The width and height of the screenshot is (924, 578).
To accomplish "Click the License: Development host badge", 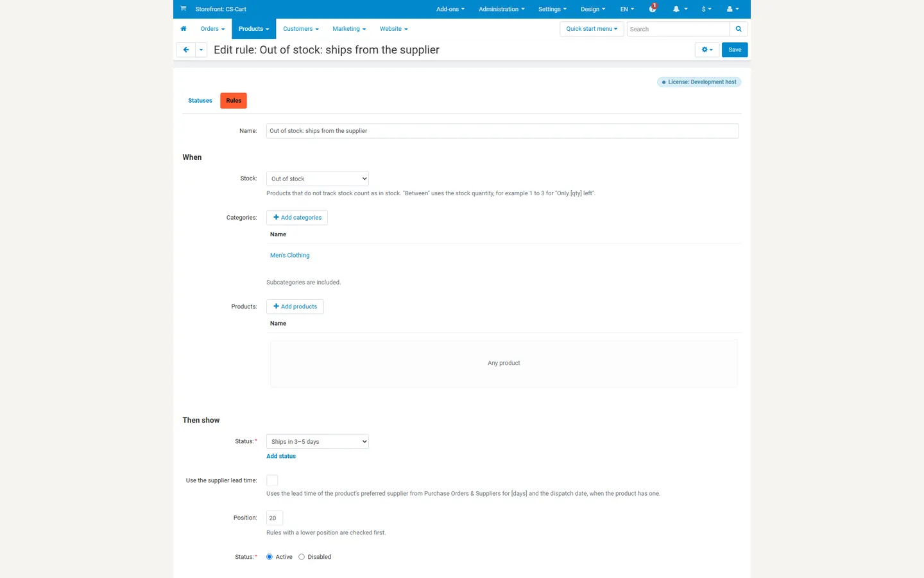I will (x=699, y=82).
